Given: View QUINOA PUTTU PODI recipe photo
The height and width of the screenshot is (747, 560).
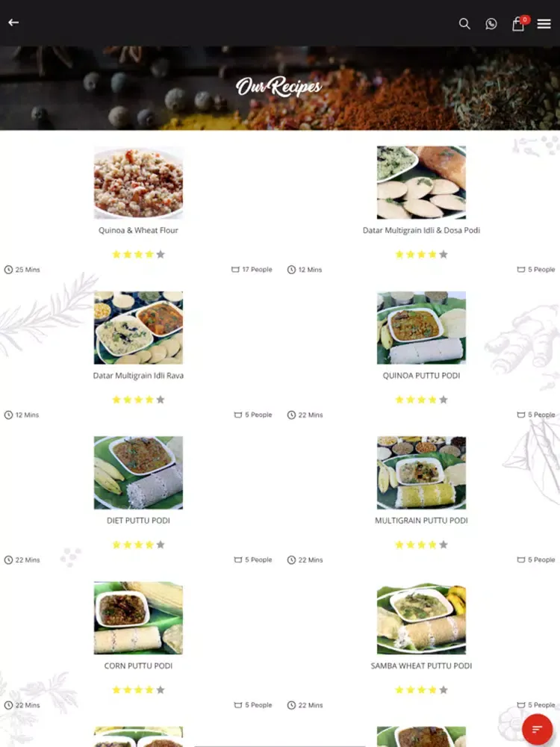Looking at the screenshot, I should [421, 328].
